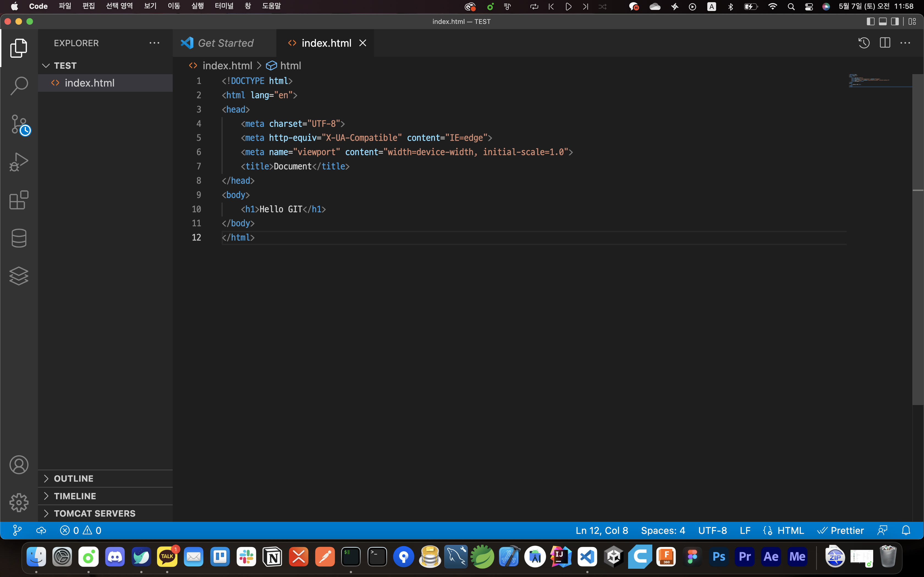Open the database view icon

[x=19, y=238]
